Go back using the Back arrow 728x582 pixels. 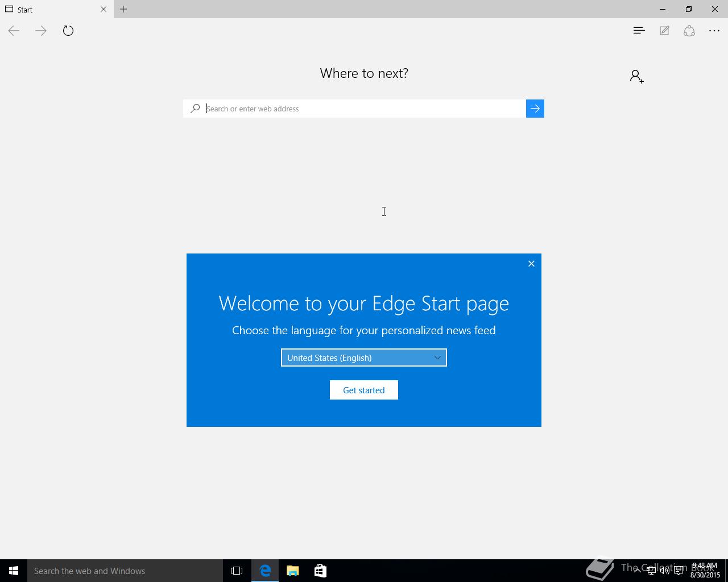(x=14, y=31)
